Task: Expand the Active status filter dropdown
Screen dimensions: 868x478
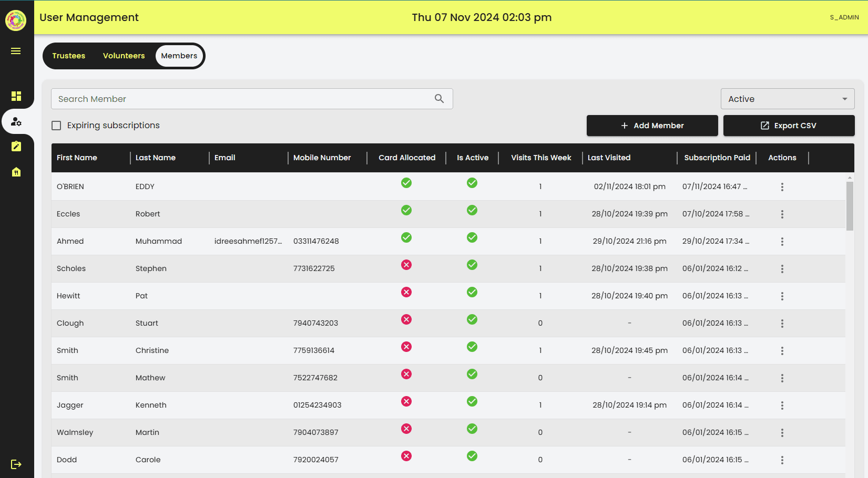Action: [787, 99]
